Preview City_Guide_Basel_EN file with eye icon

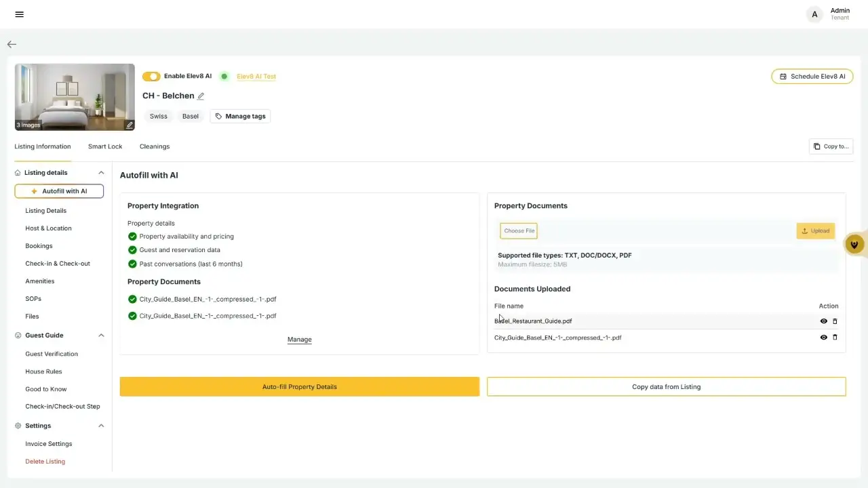[x=824, y=338]
